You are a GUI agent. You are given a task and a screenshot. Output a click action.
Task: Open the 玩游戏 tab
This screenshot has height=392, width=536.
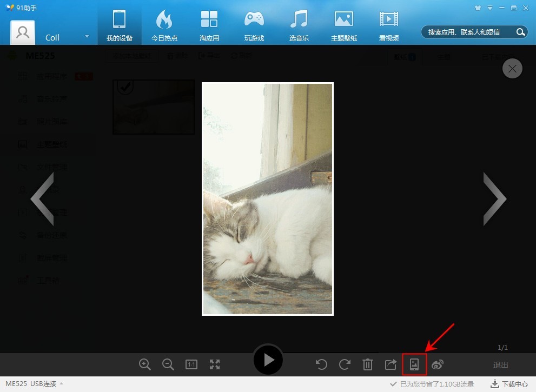click(x=254, y=26)
